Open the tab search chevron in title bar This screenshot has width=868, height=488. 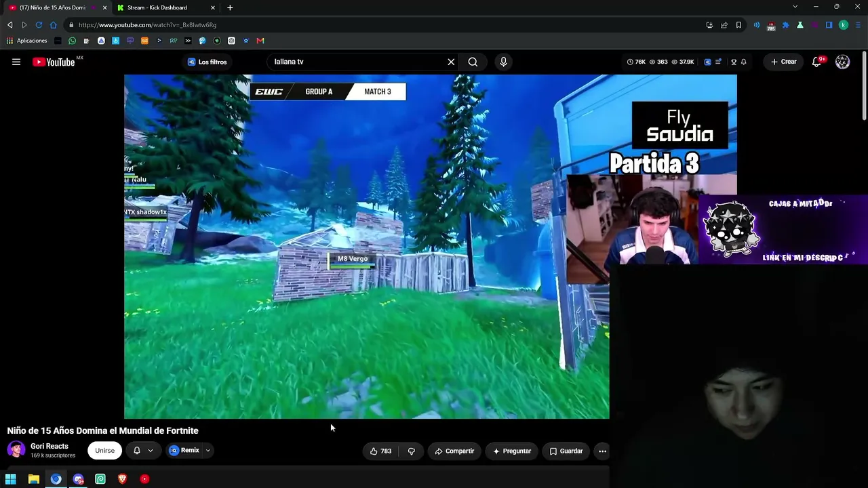(x=795, y=7)
